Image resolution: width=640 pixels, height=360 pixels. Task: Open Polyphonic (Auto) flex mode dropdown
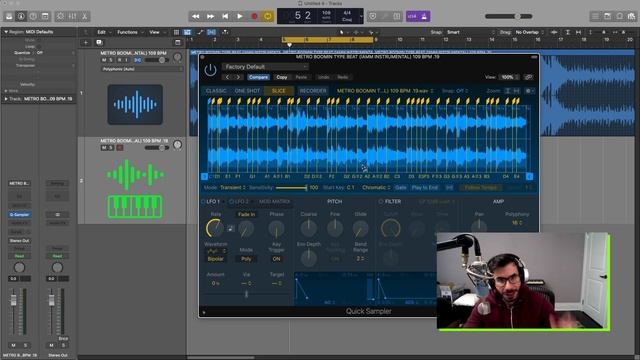point(142,69)
